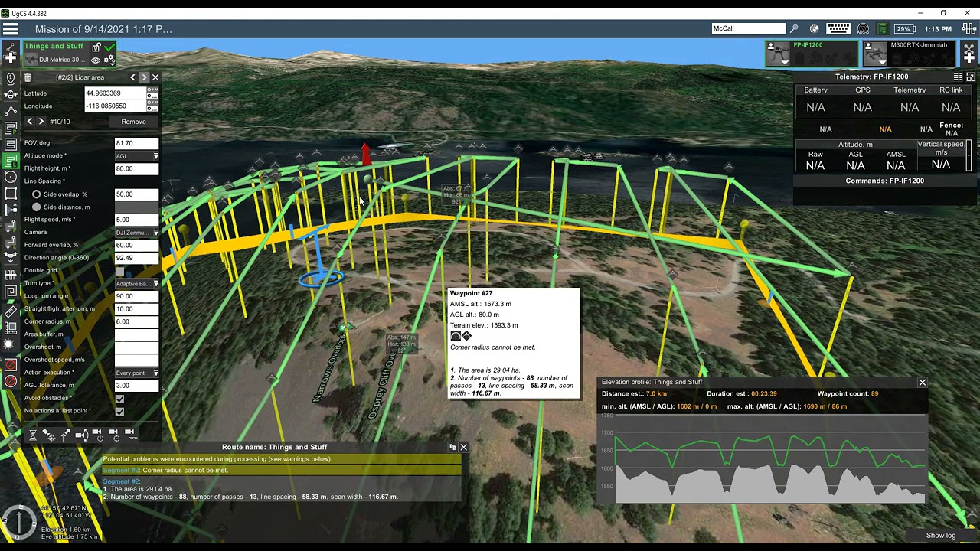Close the route log panel

pos(463,447)
